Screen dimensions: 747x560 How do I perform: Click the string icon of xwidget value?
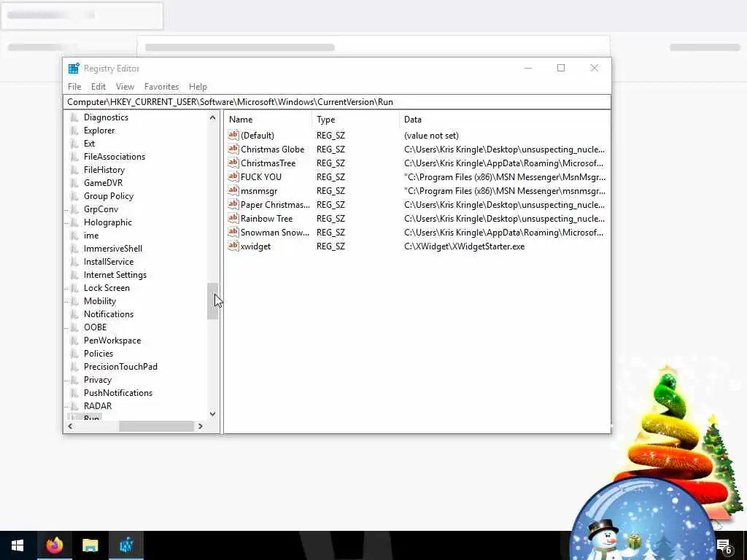(x=233, y=246)
